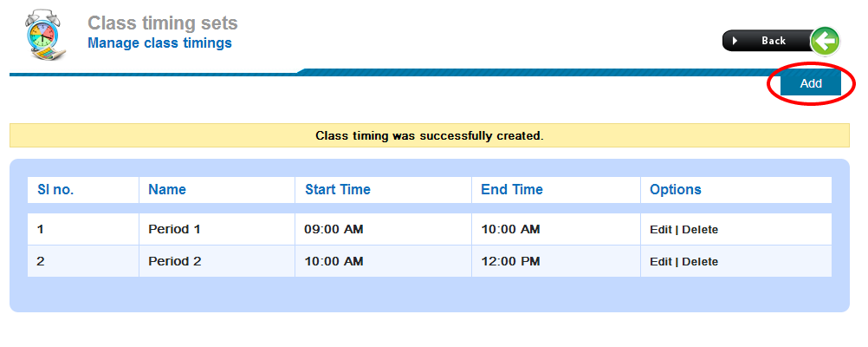Click the success notification banner
Viewport: 868px width, 347px height.
click(429, 136)
